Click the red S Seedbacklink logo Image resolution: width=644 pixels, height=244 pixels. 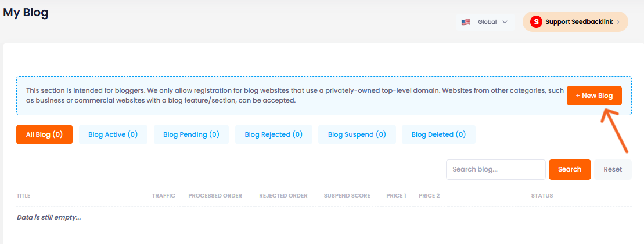[x=535, y=22]
